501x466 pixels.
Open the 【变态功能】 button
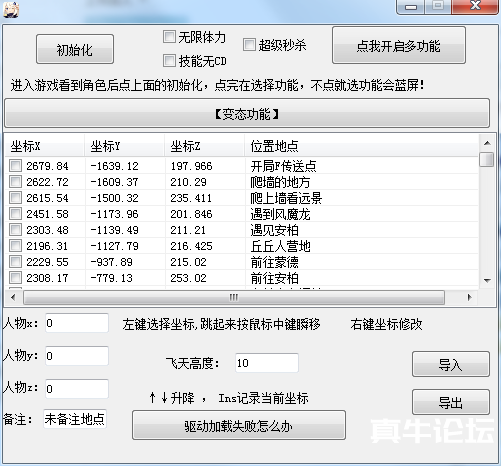247,113
